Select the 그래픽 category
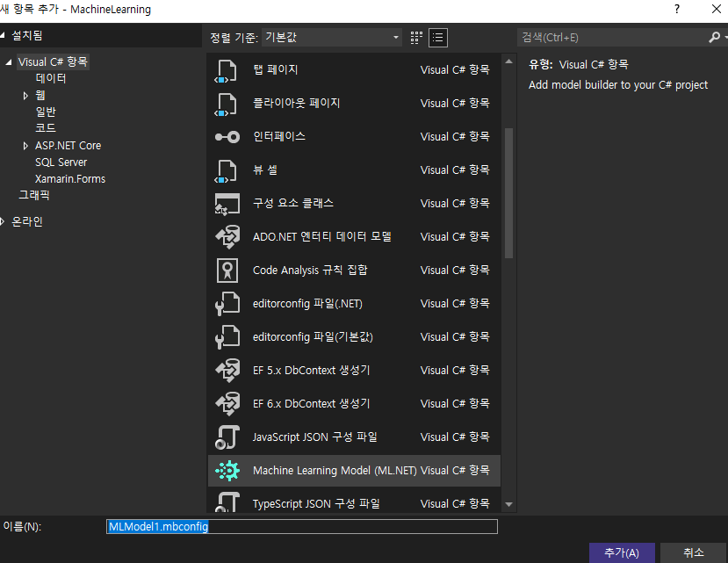This screenshot has height=563, width=728. click(x=34, y=195)
